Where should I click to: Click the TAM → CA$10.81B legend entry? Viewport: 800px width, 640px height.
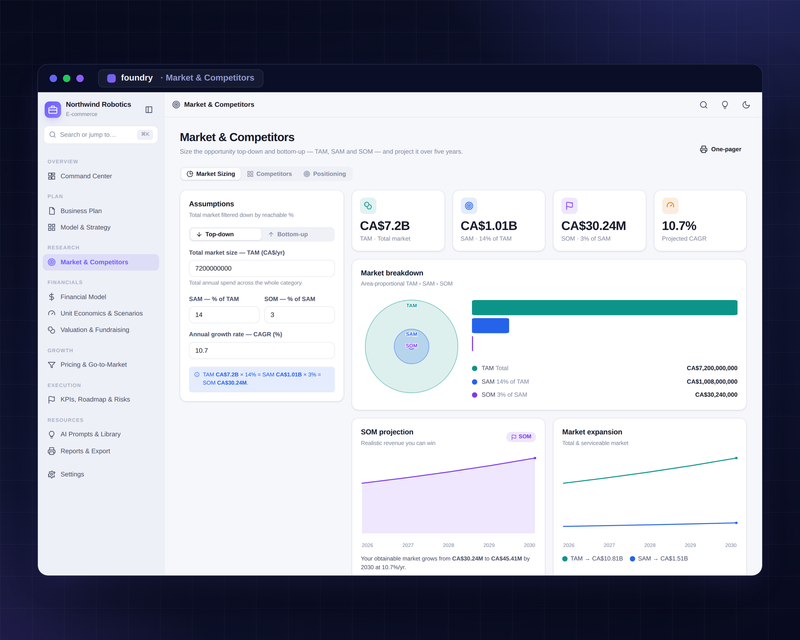coord(592,559)
